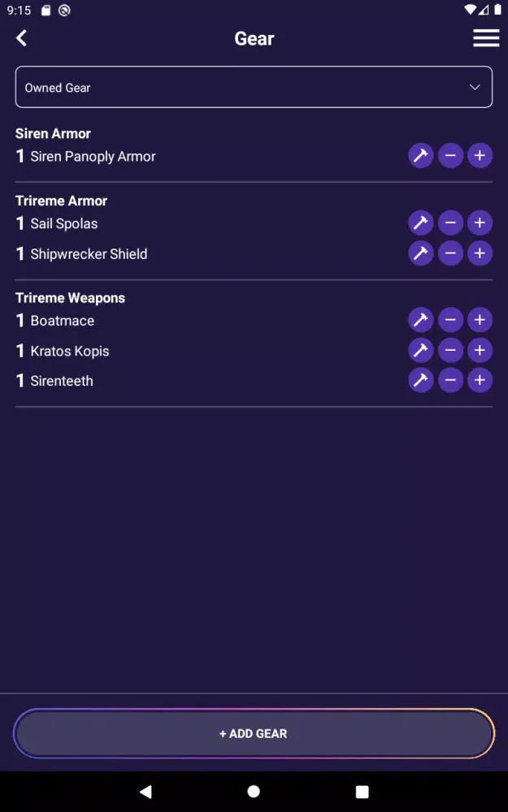Go back using the top-left arrow
Screen dimensions: 508x812
tap(22, 38)
